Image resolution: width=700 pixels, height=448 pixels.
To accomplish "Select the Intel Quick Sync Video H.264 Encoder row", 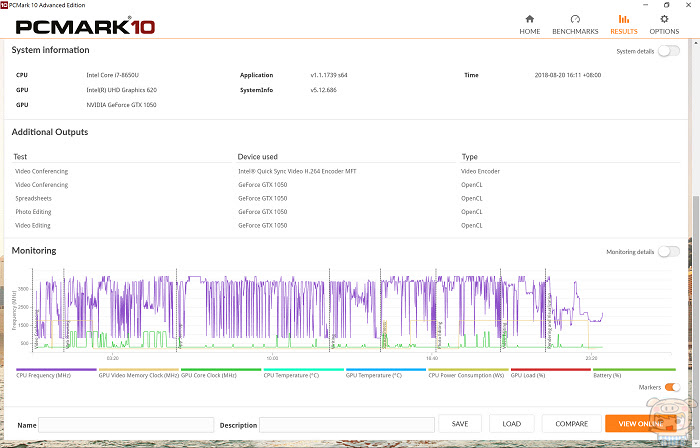I will 346,171.
